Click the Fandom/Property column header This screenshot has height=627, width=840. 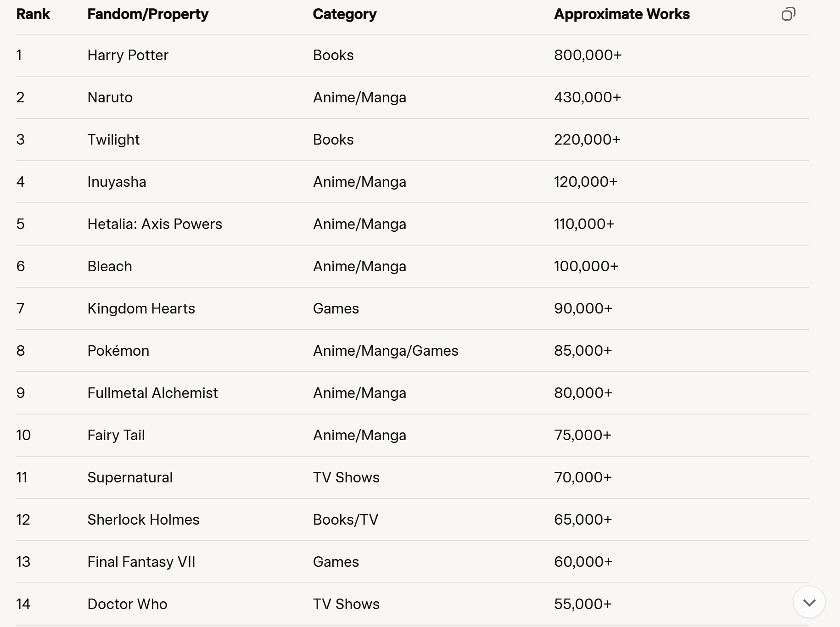(148, 14)
